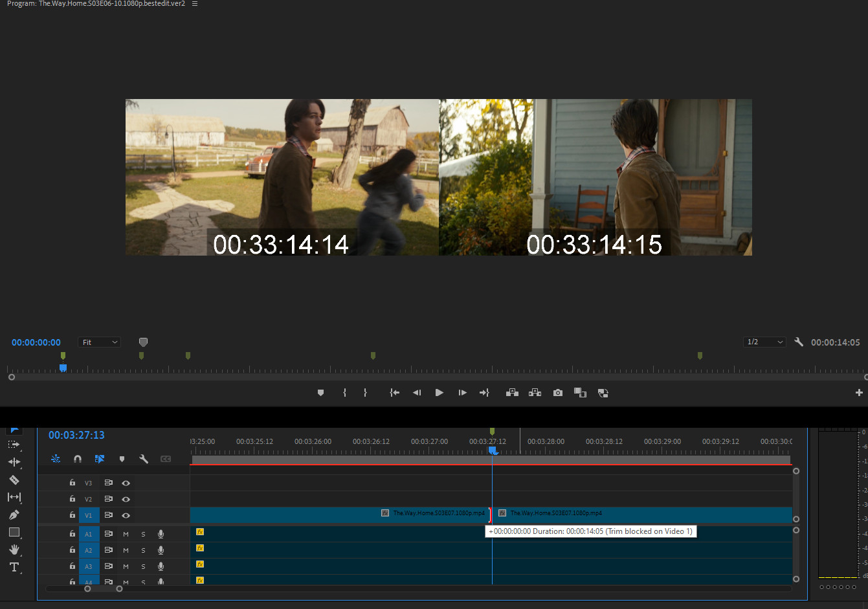The height and width of the screenshot is (609, 868).
Task: Click the outgoing frame preview 00:33:14:14
Action: pyautogui.click(x=282, y=177)
